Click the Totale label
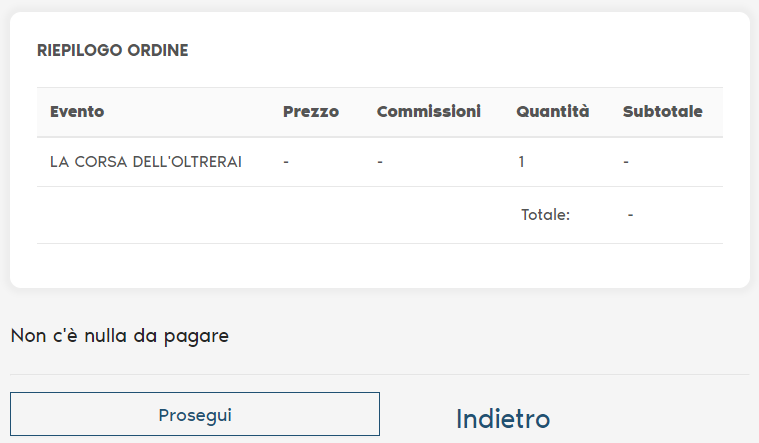This screenshot has height=443, width=759. (x=545, y=214)
